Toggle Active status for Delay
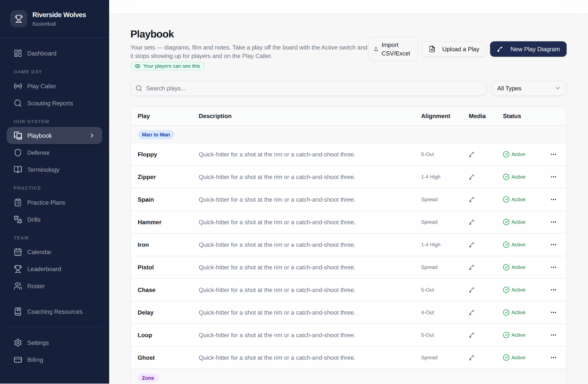This screenshot has width=588, height=384. coord(514,313)
